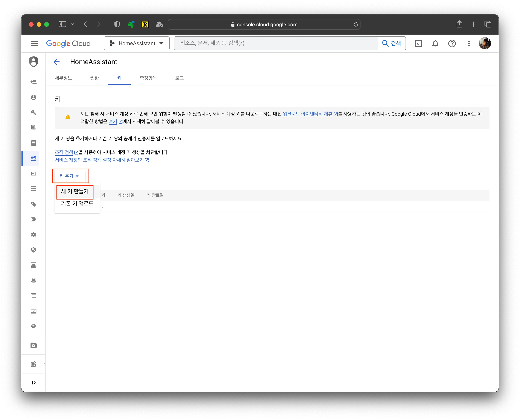Open the identity account circle sidebar icon
The image size is (520, 420).
34,97
